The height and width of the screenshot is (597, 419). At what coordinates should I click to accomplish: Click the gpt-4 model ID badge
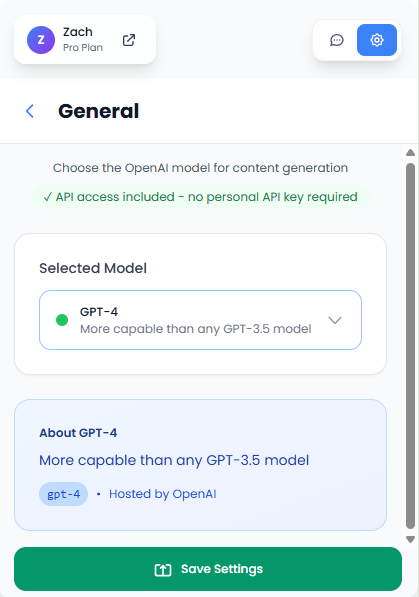64,494
